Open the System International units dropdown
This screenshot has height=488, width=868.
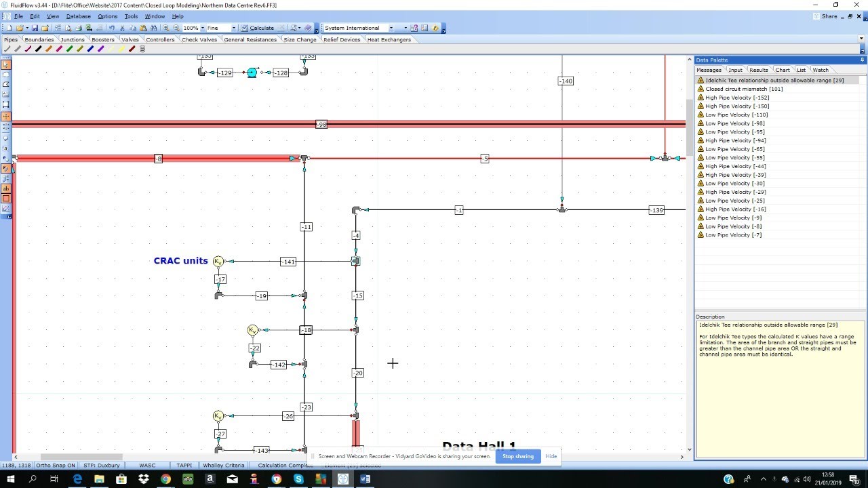pyautogui.click(x=391, y=28)
